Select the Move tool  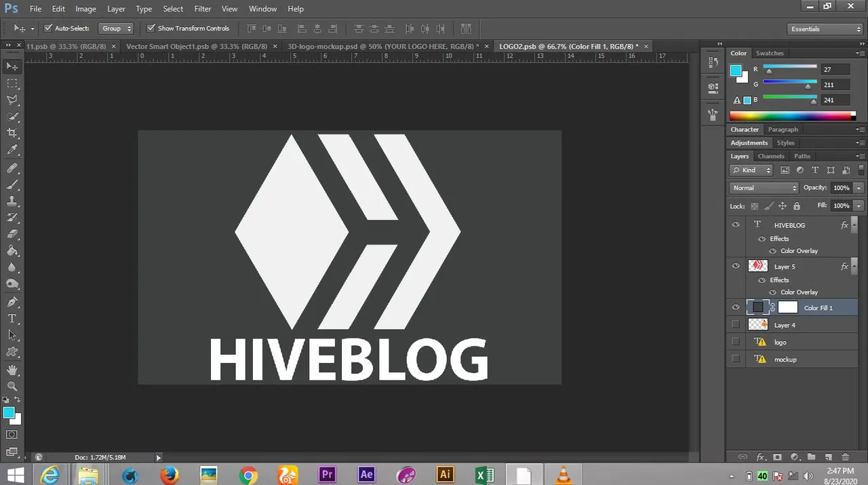pyautogui.click(x=12, y=66)
